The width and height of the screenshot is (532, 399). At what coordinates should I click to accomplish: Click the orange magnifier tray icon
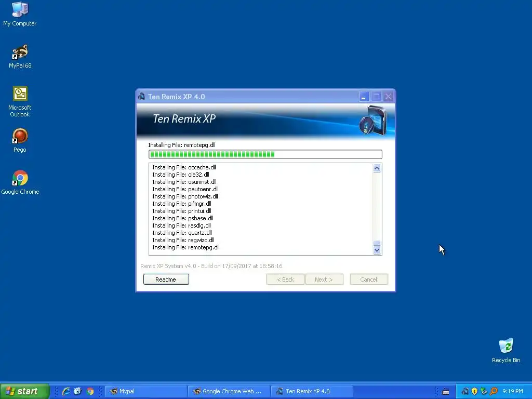tap(494, 391)
